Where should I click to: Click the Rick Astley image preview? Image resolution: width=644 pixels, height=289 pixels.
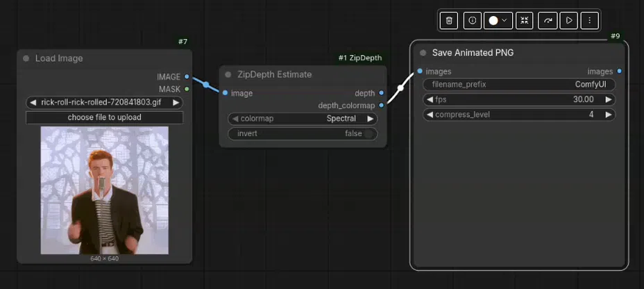click(104, 190)
